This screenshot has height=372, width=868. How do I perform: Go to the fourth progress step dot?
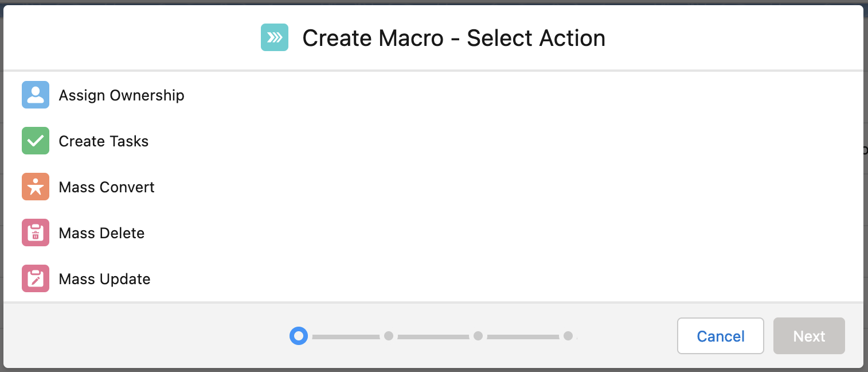coord(568,336)
